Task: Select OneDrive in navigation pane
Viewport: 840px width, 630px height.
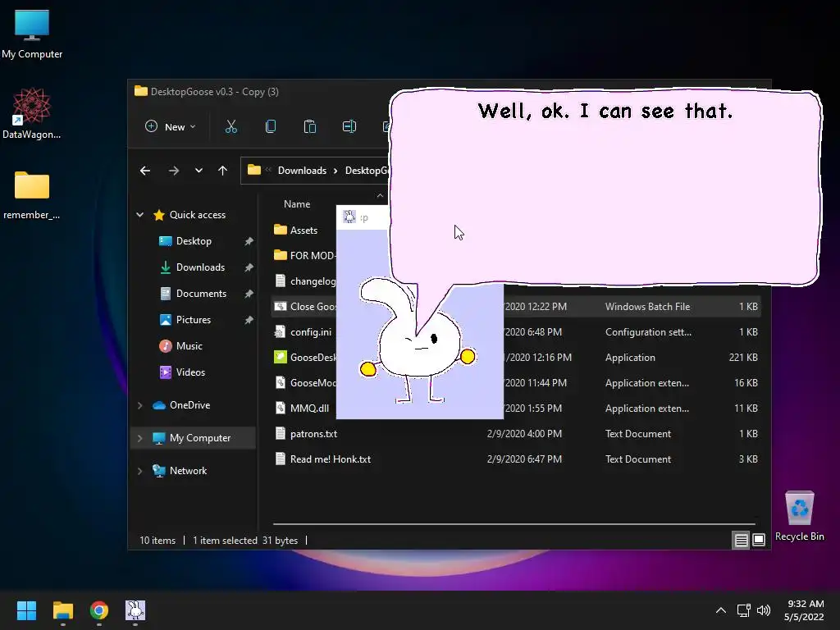Action: (x=189, y=405)
